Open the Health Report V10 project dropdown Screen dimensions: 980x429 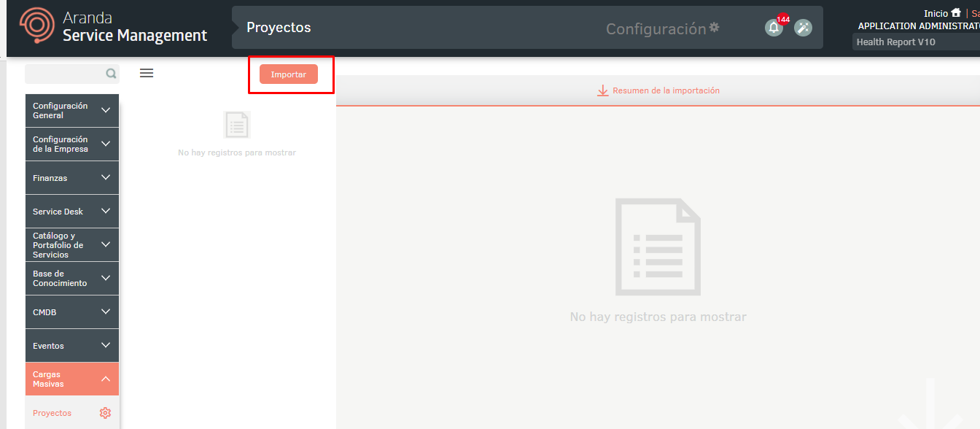tap(916, 42)
